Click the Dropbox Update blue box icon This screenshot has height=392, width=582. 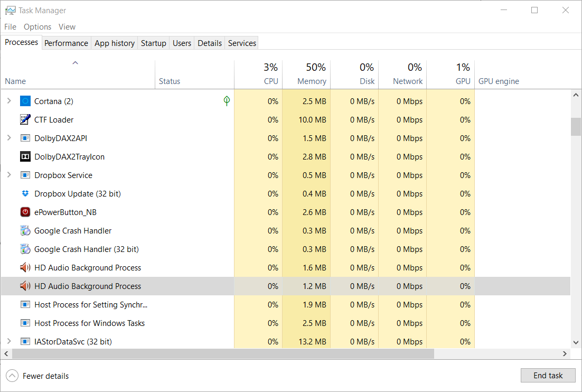click(x=25, y=193)
